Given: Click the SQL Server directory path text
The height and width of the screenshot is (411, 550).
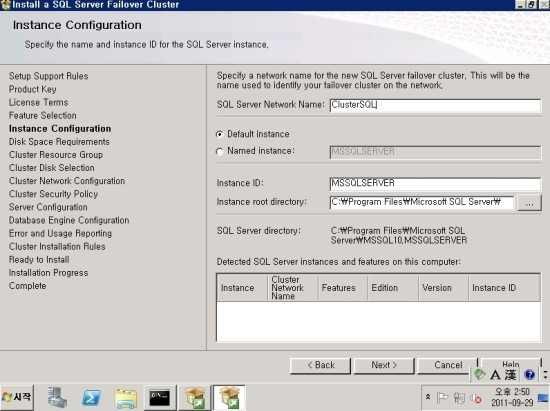Looking at the screenshot, I should (399, 236).
